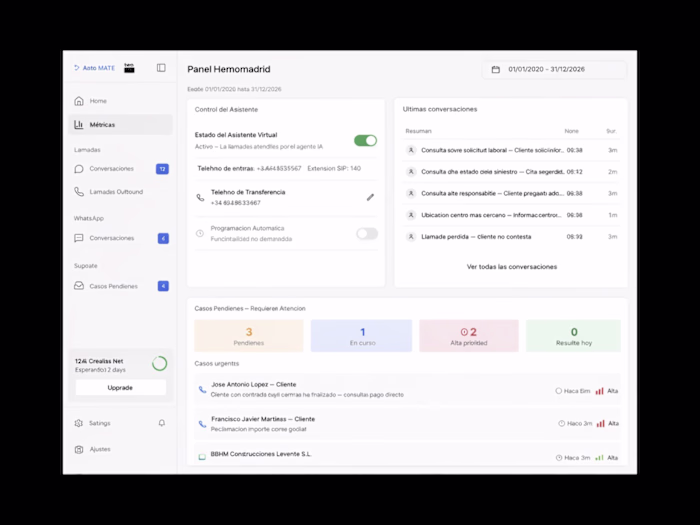Open Conversaciones under Llamadas
This screenshot has height=525, width=700.
120,169
